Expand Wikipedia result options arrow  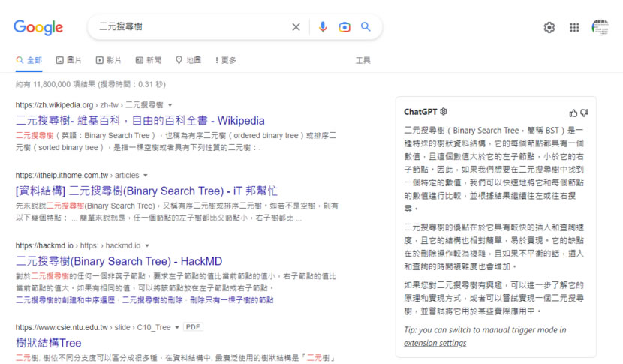click(x=170, y=105)
